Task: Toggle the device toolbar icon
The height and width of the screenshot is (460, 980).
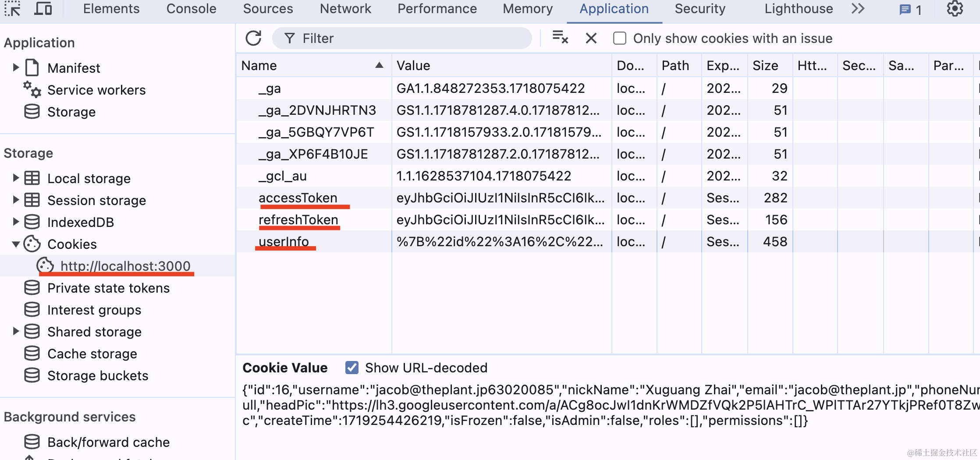Action: click(x=43, y=9)
